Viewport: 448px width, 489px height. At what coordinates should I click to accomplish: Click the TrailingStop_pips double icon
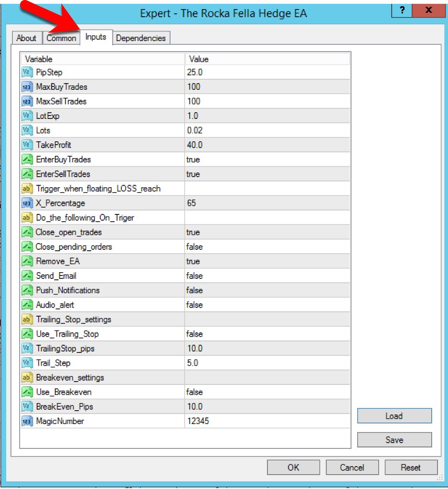(27, 348)
